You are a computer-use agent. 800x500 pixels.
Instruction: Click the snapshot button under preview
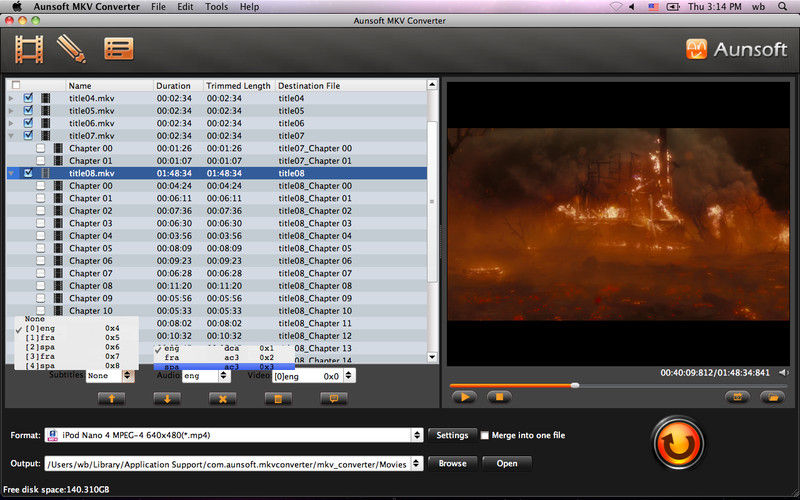[x=737, y=397]
